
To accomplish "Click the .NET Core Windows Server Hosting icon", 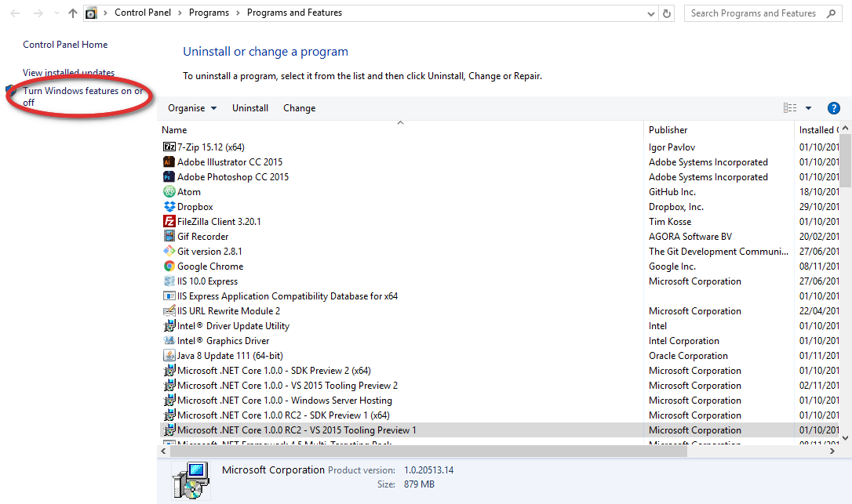I will coord(169,401).
